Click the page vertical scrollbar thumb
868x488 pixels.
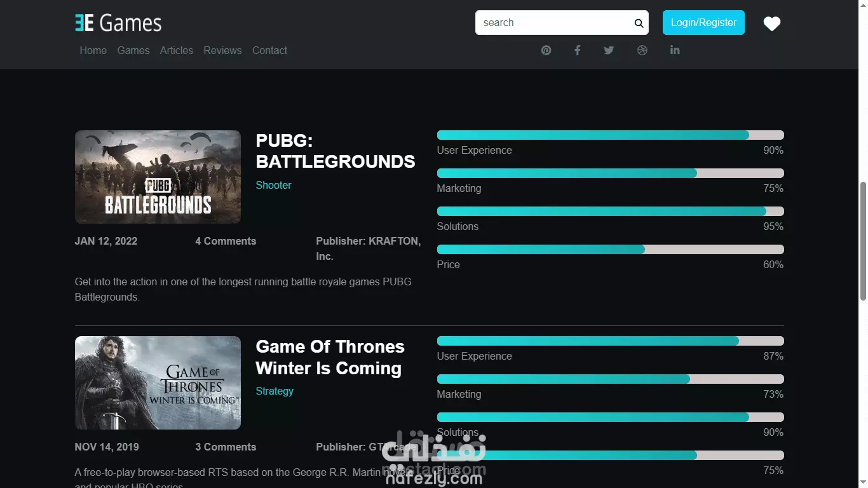coord(863,241)
